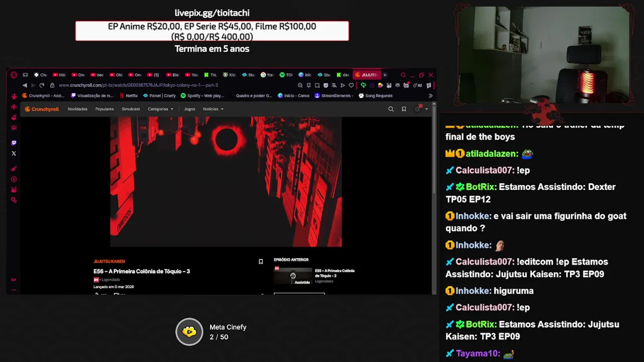Click the Crunchyroll logo
The image size is (644, 362).
[42, 109]
